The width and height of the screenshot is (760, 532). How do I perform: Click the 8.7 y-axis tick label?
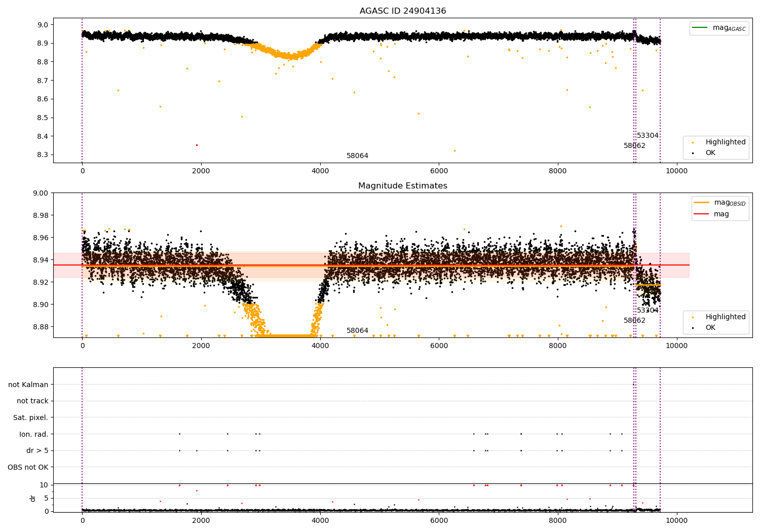[x=43, y=81]
